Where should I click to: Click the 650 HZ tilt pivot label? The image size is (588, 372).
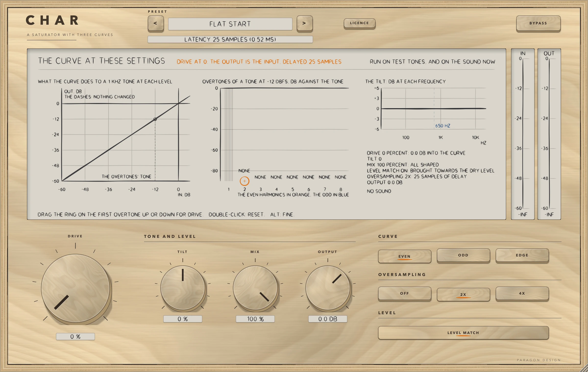tap(443, 126)
